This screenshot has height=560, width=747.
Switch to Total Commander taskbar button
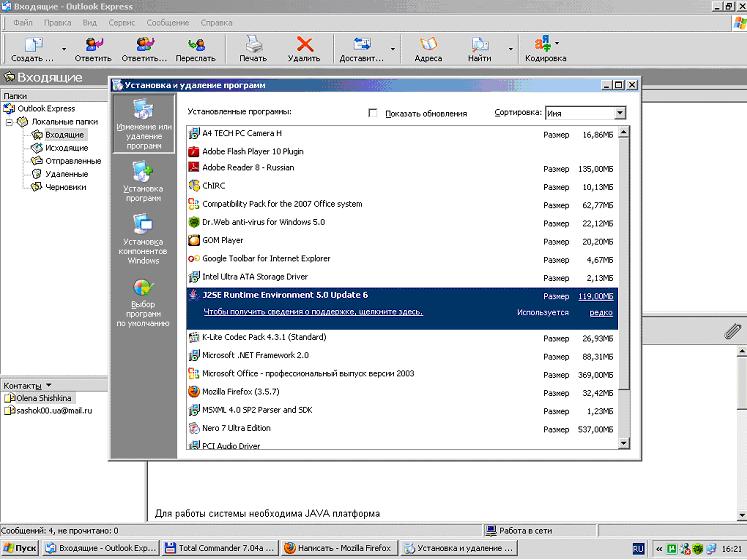[218, 549]
